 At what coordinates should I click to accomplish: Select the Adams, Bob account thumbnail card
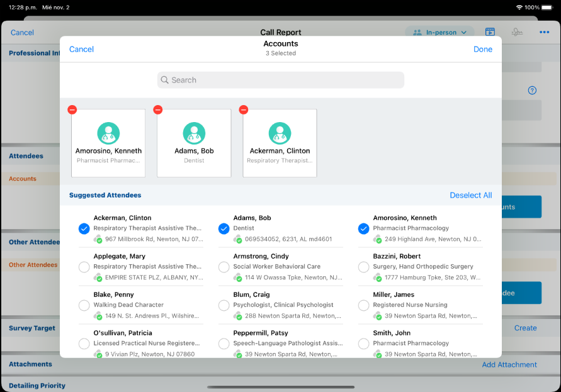pos(194,143)
